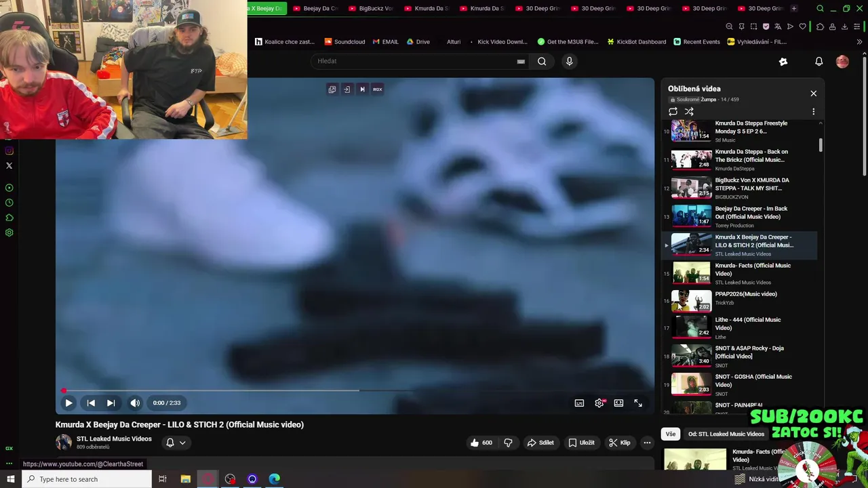868x488 pixels.
Task: Open more actions three-dot menu under video
Action: [647, 443]
